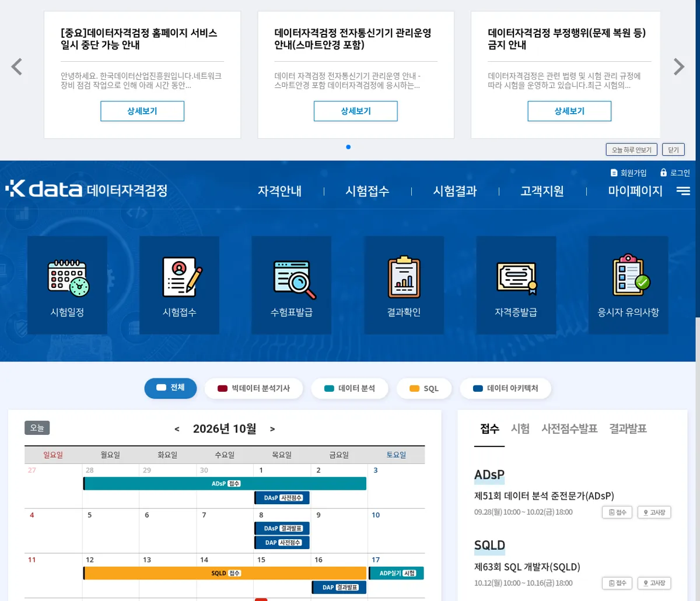Open the 마이페이지 menu

(635, 191)
